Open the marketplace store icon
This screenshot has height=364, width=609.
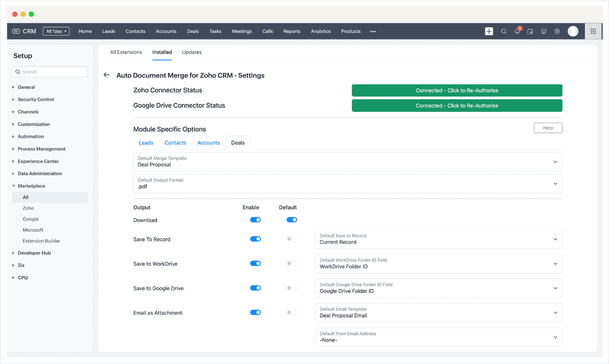click(544, 31)
